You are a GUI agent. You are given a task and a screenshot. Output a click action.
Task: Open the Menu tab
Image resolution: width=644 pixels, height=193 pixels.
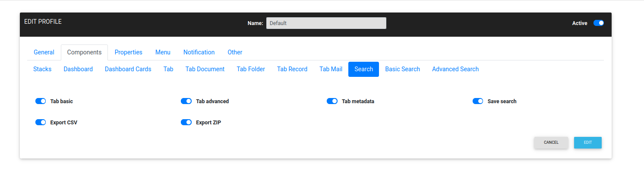click(163, 52)
